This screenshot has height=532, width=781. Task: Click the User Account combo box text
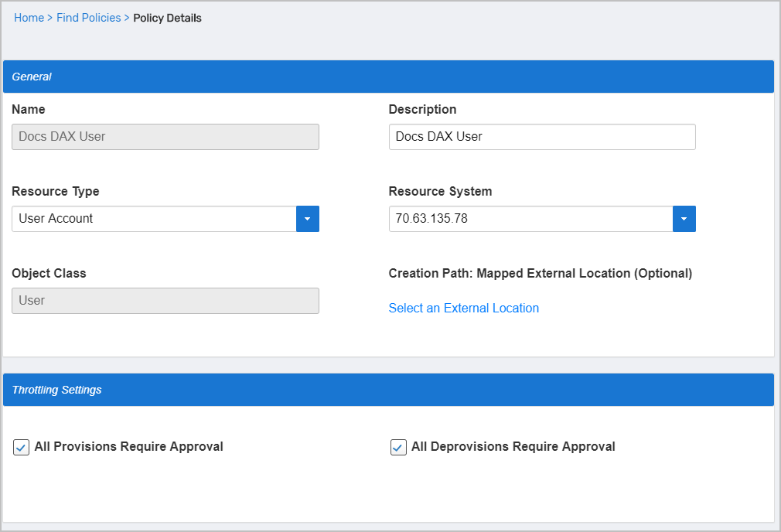coord(154,219)
